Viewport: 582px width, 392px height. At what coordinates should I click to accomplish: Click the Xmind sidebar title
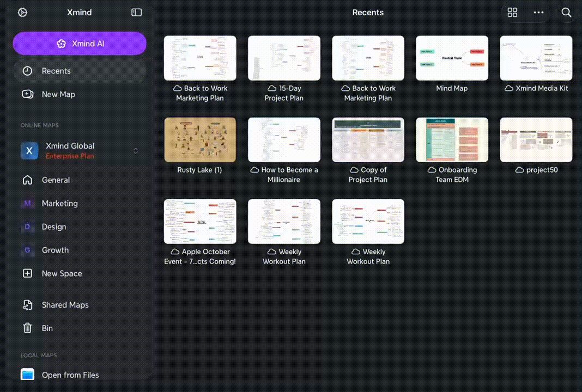(x=80, y=12)
